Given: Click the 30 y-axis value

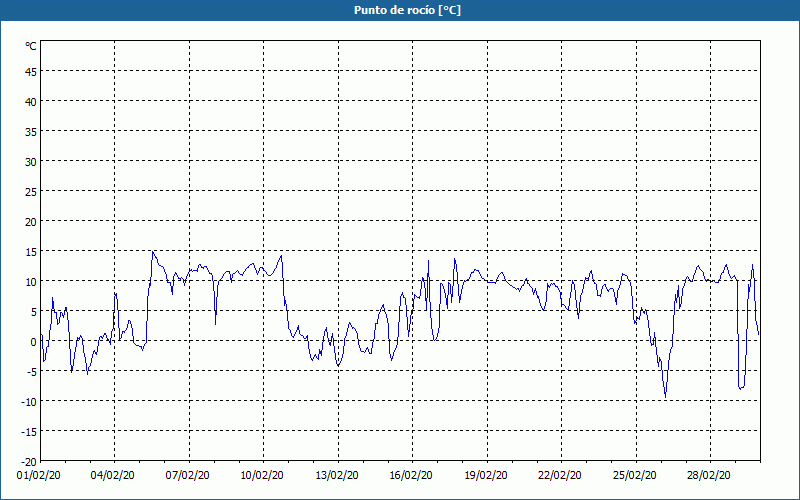Looking at the screenshot, I should 31,162.
